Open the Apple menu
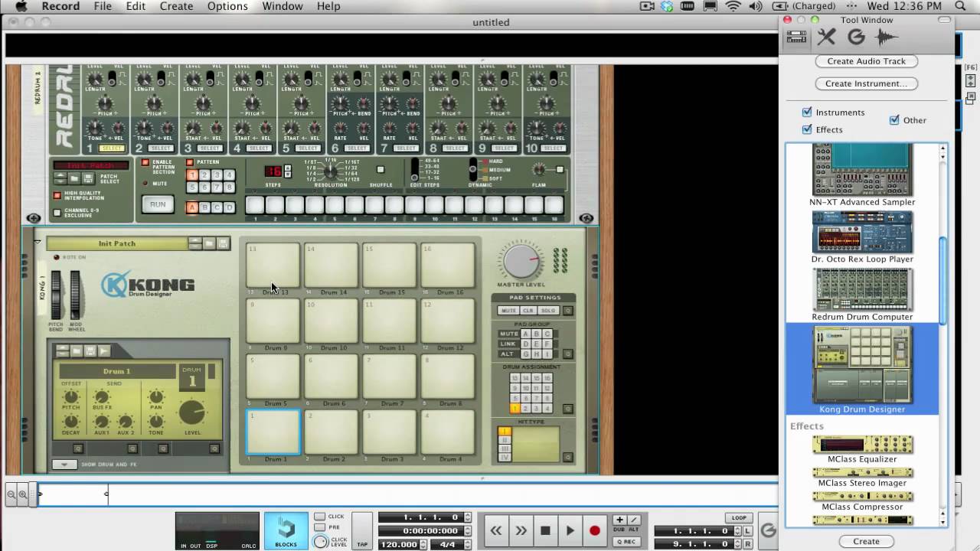The width and height of the screenshot is (980, 551). tap(21, 6)
